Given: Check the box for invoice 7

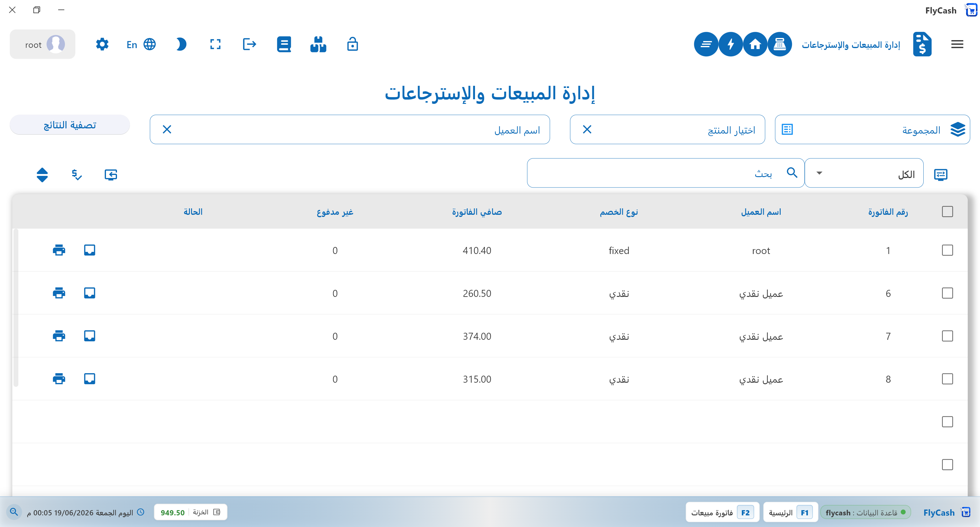Looking at the screenshot, I should tap(947, 336).
